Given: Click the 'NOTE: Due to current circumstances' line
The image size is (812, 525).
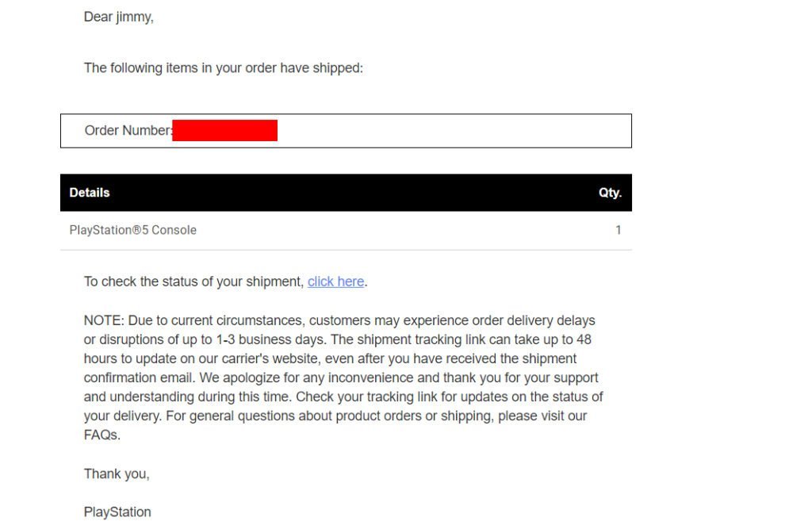Looking at the screenshot, I should (339, 320).
